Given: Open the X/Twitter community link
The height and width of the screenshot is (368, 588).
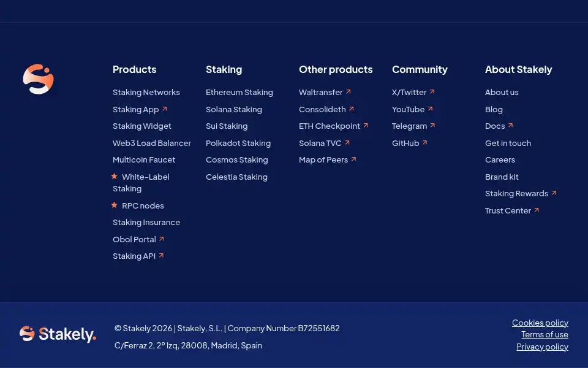Looking at the screenshot, I should click(409, 93).
